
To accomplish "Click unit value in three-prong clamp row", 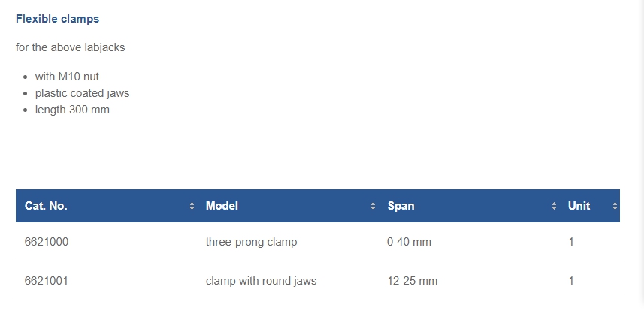I will point(571,242).
